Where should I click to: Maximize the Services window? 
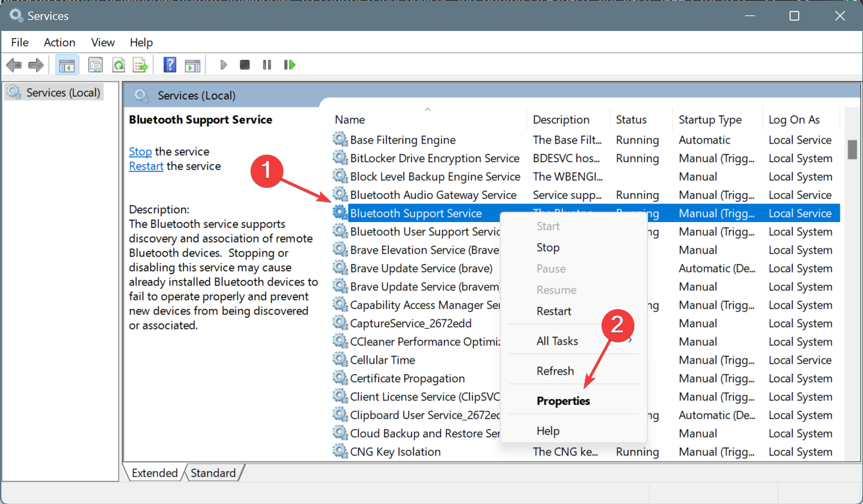point(794,15)
